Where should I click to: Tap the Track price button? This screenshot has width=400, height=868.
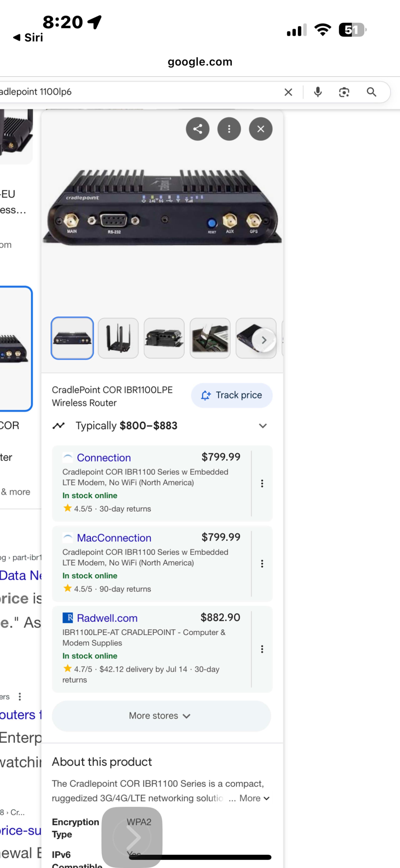(x=232, y=395)
